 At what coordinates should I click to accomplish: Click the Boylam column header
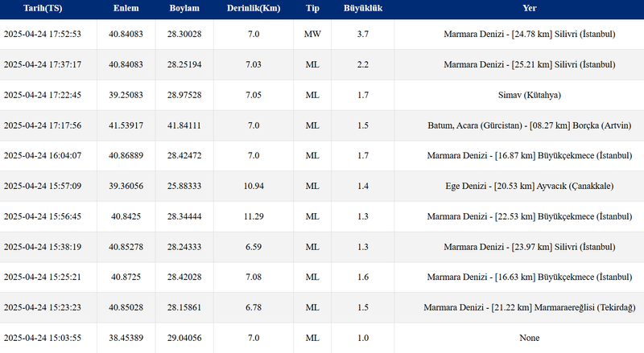(184, 8)
